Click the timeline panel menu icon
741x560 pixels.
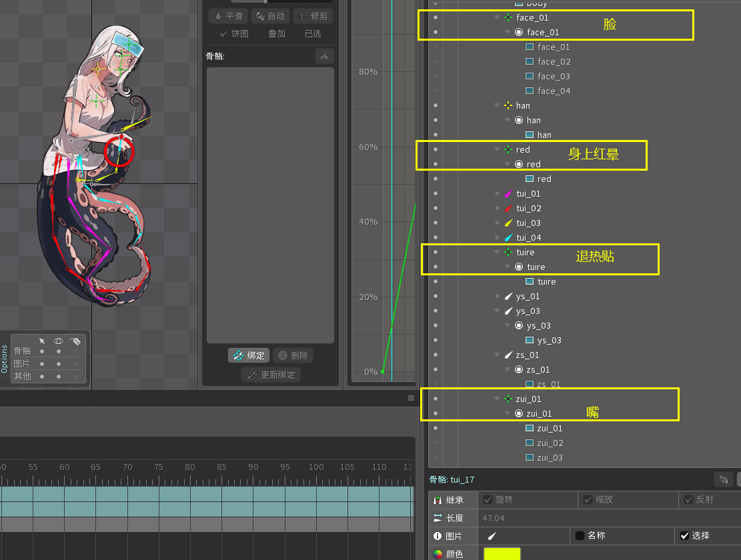pos(411,398)
